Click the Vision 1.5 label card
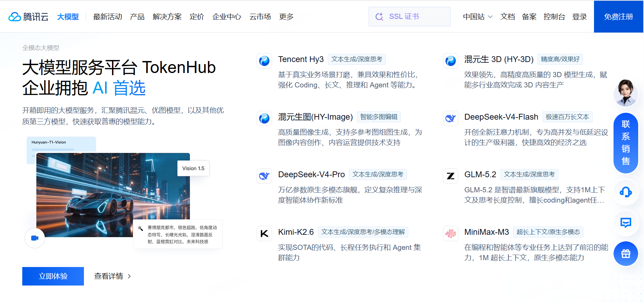The height and width of the screenshot is (303, 644). [193, 168]
